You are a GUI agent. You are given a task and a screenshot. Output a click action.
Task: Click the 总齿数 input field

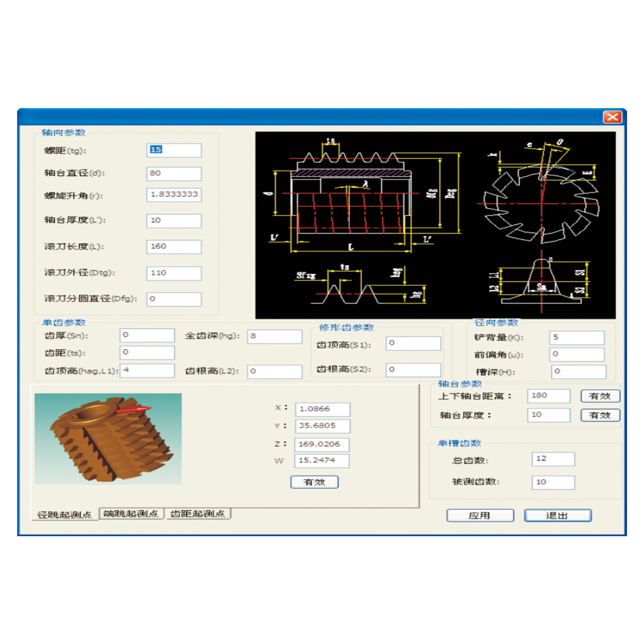(x=553, y=459)
